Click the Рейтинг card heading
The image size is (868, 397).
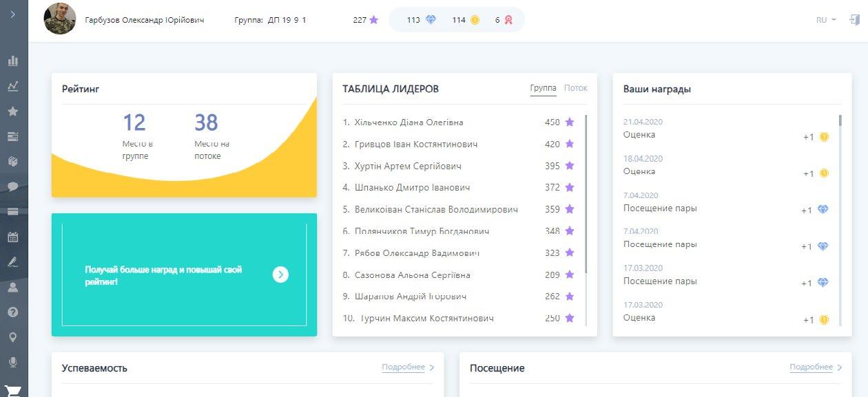81,89
